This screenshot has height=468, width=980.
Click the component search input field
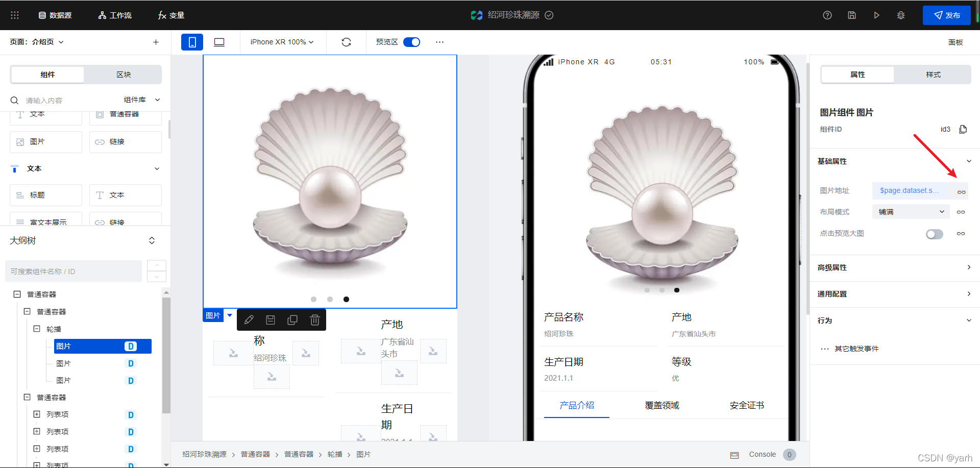coord(66,100)
